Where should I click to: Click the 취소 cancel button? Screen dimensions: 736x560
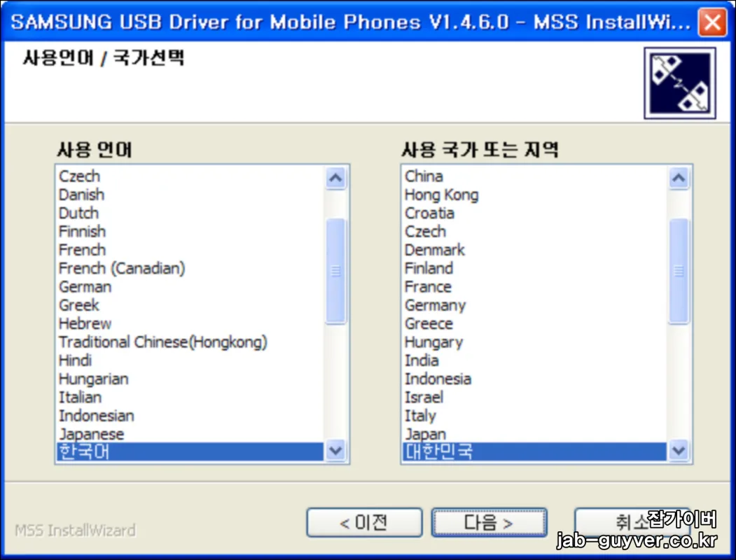(x=632, y=522)
